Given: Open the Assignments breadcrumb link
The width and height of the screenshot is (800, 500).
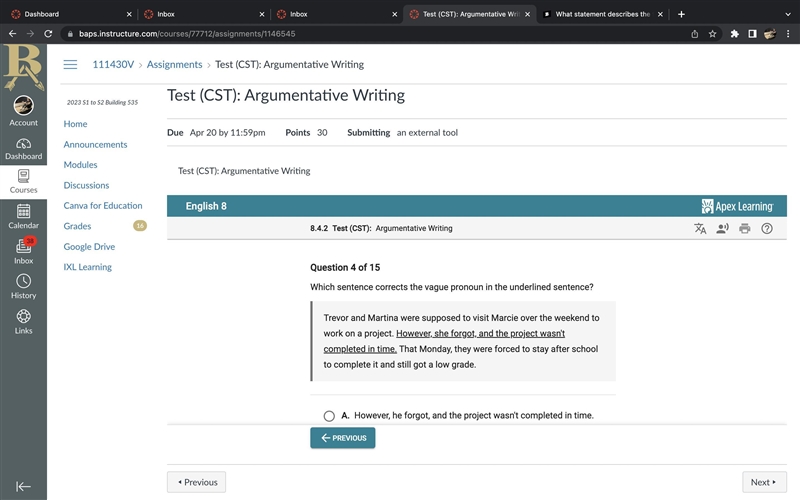Looking at the screenshot, I should (174, 64).
